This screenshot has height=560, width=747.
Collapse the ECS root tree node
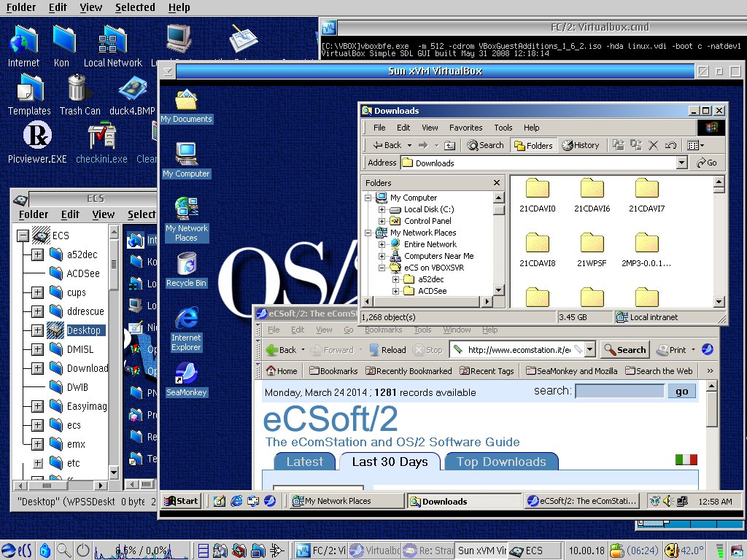(23, 236)
